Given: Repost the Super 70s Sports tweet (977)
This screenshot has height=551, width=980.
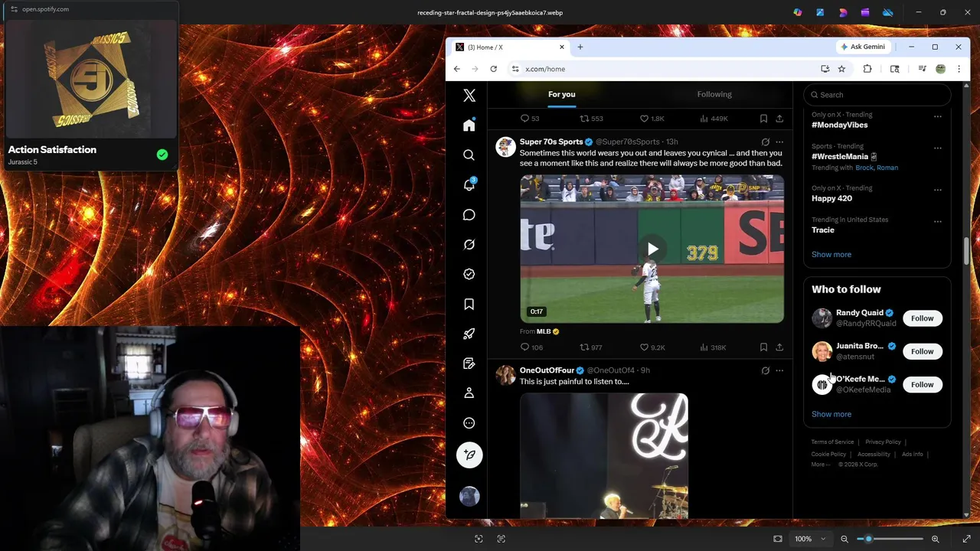Looking at the screenshot, I should [x=591, y=347].
